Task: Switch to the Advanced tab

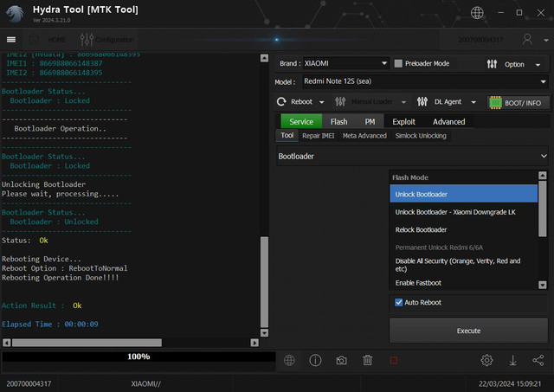Action: 448,121
